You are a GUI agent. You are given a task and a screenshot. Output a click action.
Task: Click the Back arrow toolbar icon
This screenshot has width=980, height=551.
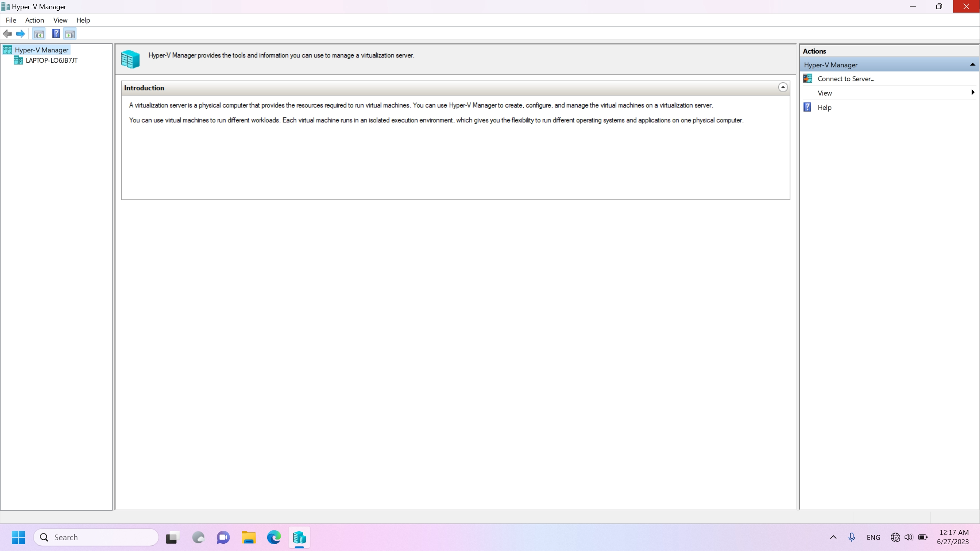pyautogui.click(x=7, y=34)
